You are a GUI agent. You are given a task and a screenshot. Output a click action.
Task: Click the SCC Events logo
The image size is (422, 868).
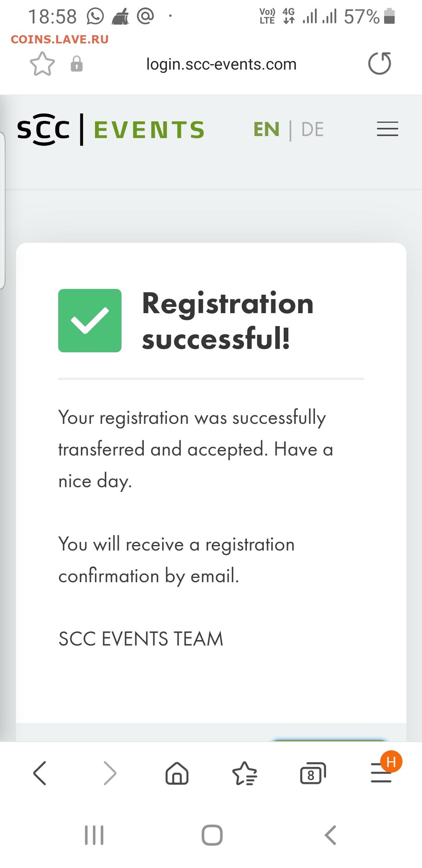tap(111, 129)
